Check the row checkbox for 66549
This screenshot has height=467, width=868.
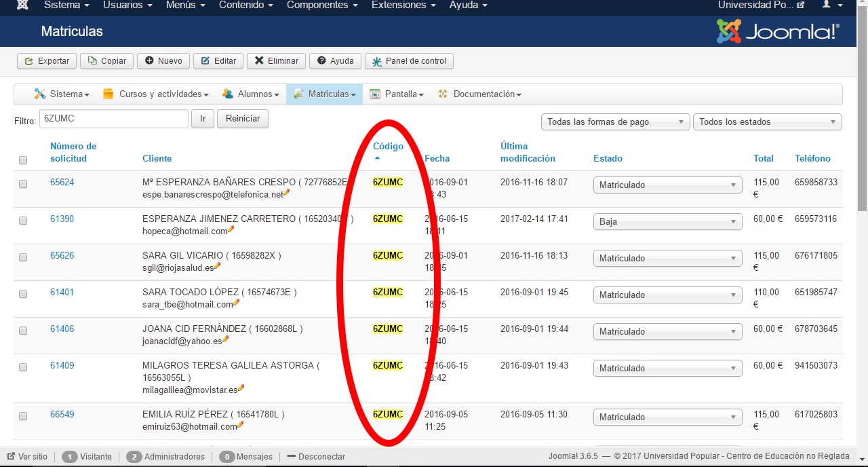pos(23,416)
